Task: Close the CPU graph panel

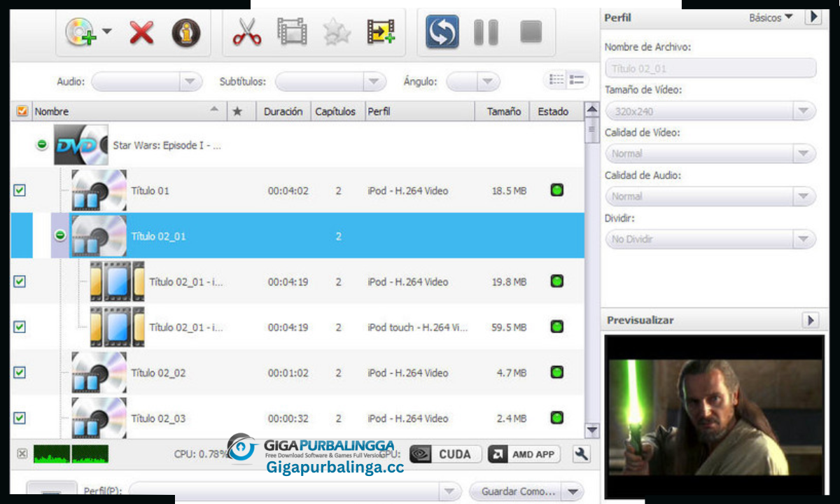Action: 22,454
